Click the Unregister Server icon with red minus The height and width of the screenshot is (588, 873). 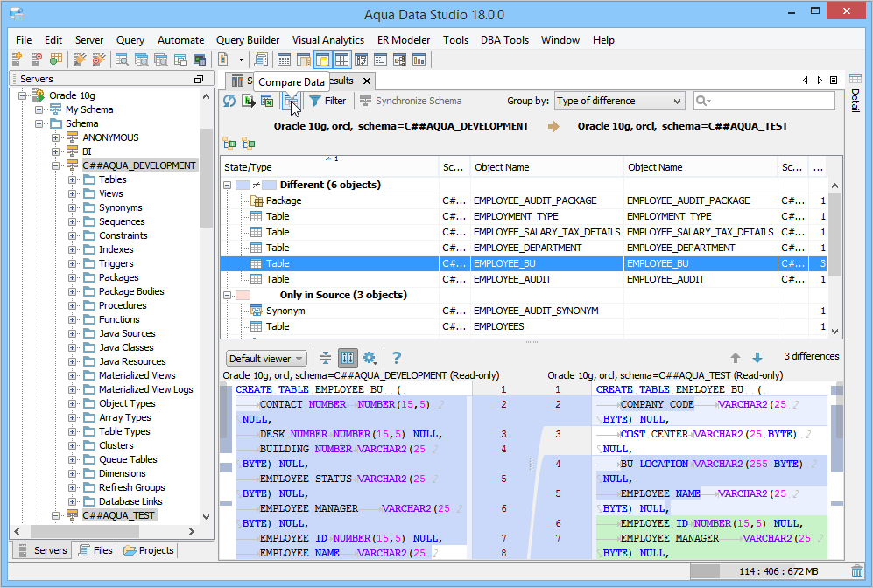click(36, 59)
